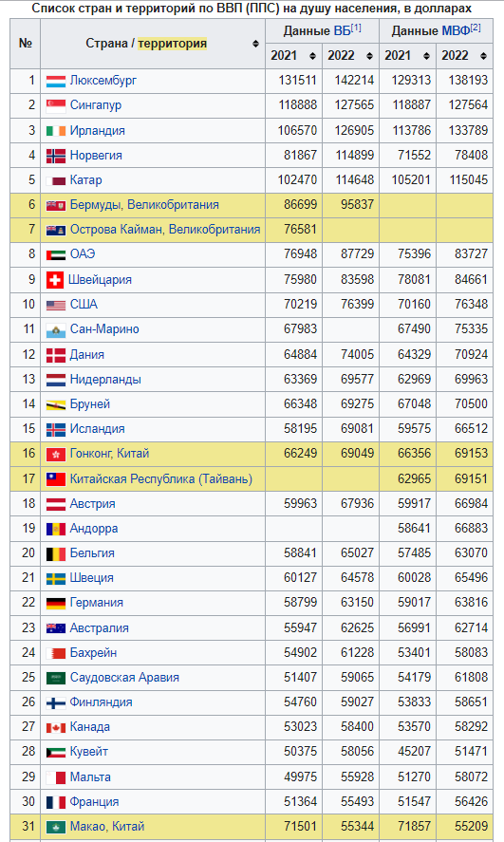Click the Denmark flag icon
The height and width of the screenshot is (842, 504).
click(x=56, y=355)
